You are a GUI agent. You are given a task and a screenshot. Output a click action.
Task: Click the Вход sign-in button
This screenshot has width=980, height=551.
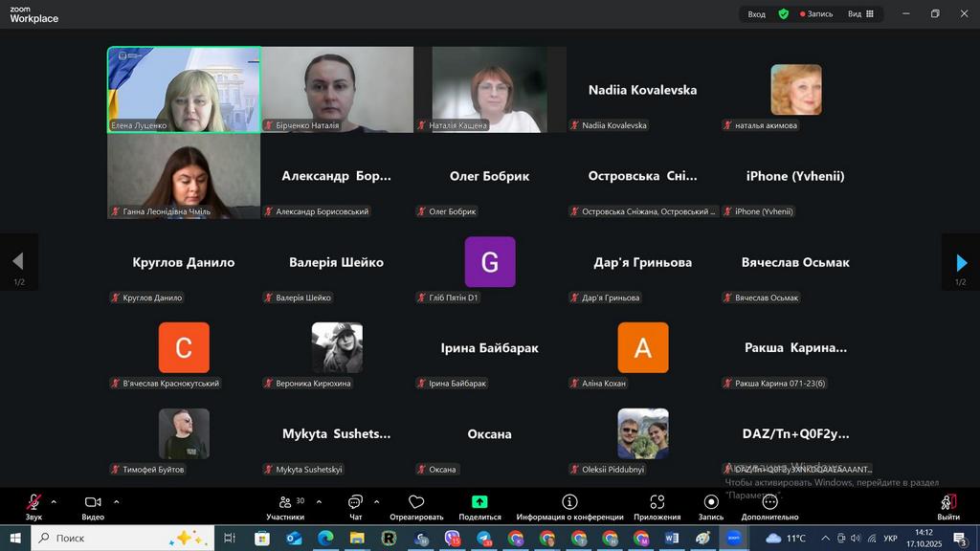[757, 14]
